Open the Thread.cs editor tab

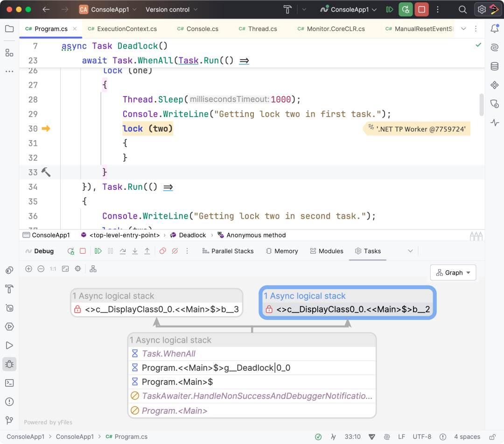point(258,28)
